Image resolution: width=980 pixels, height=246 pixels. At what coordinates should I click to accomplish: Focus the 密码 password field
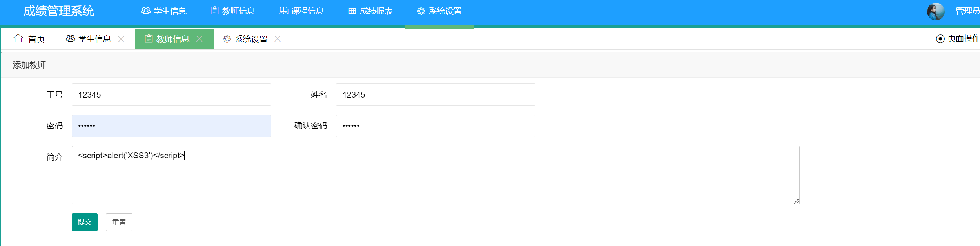click(171, 126)
